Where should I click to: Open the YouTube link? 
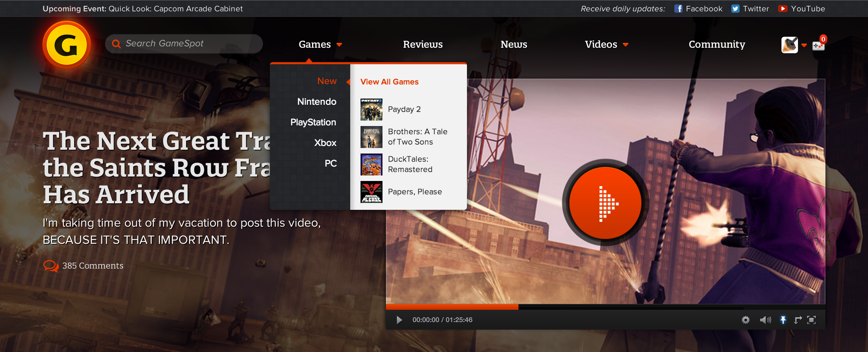808,9
